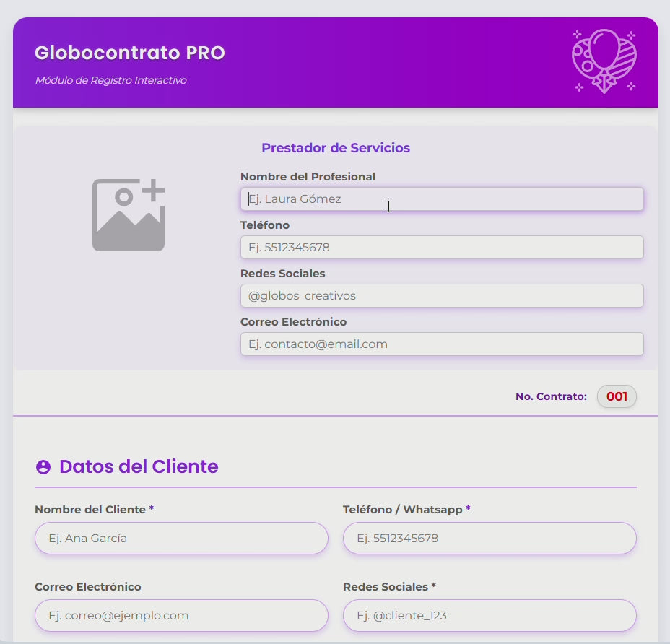Select the Teléfono / Whatsapp input field
Screen dimensions: 670x644
click(x=490, y=538)
